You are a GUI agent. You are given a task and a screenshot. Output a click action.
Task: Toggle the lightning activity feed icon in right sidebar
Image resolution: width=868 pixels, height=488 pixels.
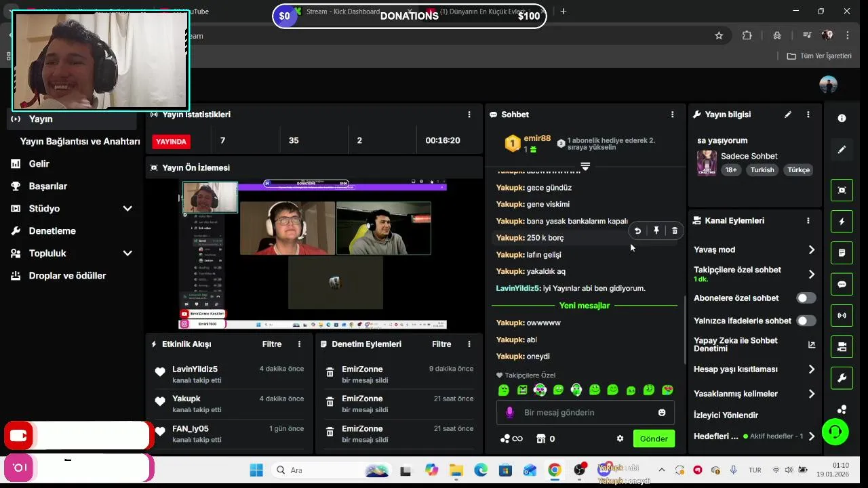(842, 222)
